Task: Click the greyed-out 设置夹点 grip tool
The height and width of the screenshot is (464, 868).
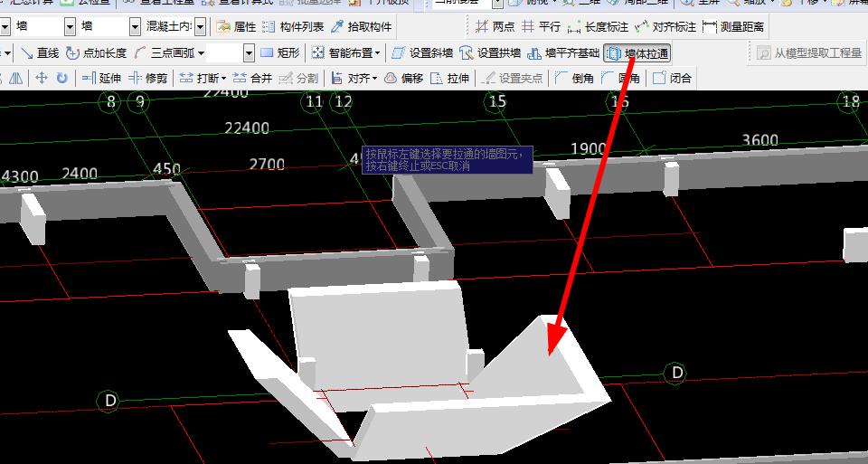Action: coord(512,79)
